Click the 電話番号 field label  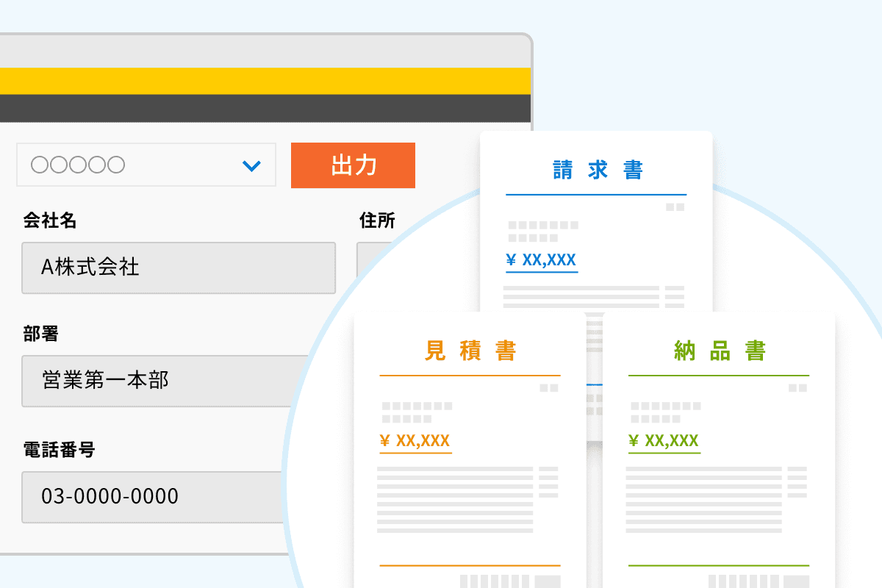pyautogui.click(x=59, y=450)
